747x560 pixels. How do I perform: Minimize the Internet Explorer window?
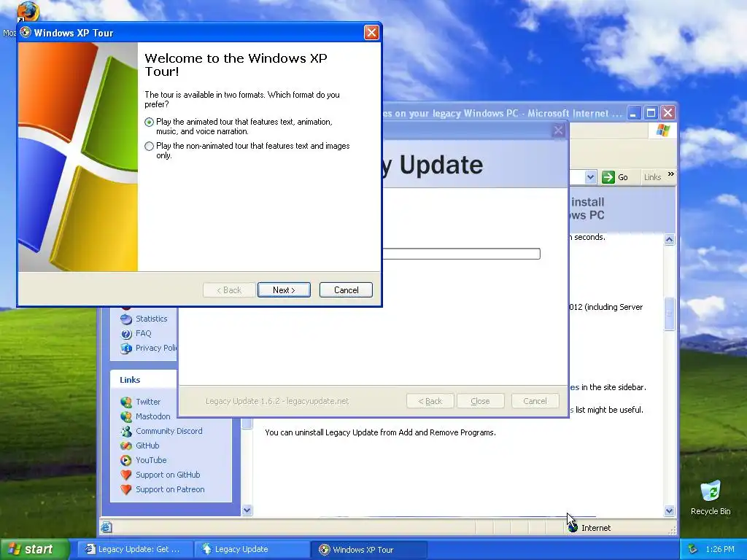(x=634, y=113)
